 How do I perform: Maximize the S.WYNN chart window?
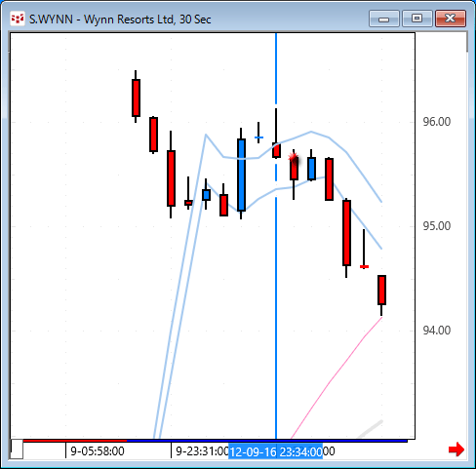tap(417, 19)
